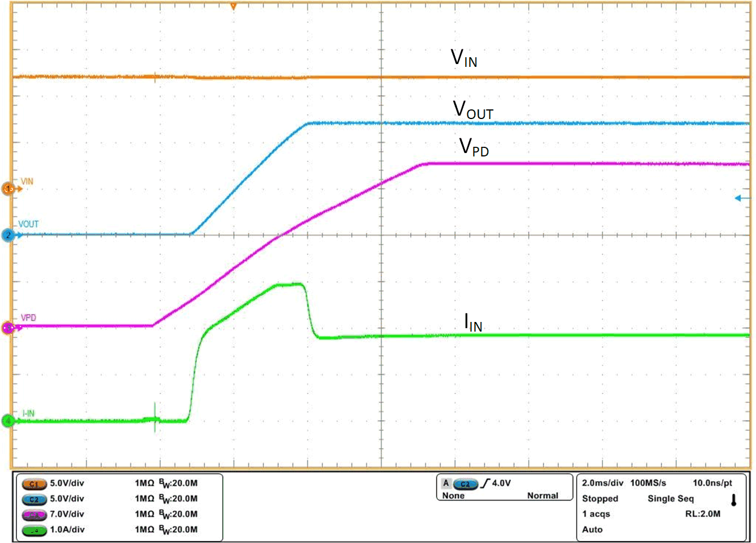The image size is (756, 543).
Task: Click the magenta C3 channel badge in readout
Action: coord(34,515)
